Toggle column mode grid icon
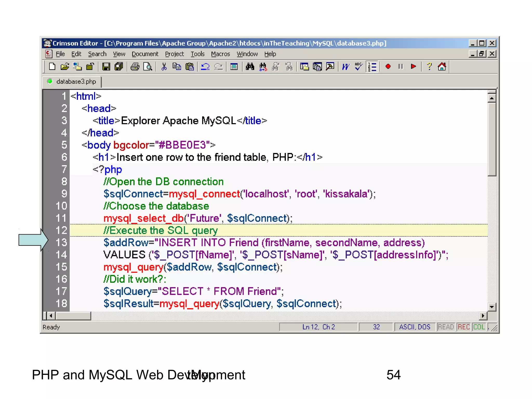532x399 pixels. [x=234, y=67]
